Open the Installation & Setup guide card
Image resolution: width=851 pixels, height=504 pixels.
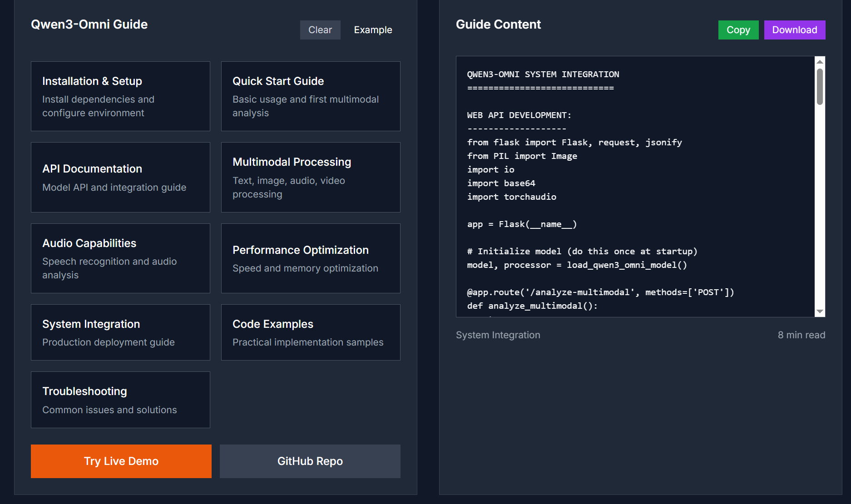pyautogui.click(x=120, y=96)
